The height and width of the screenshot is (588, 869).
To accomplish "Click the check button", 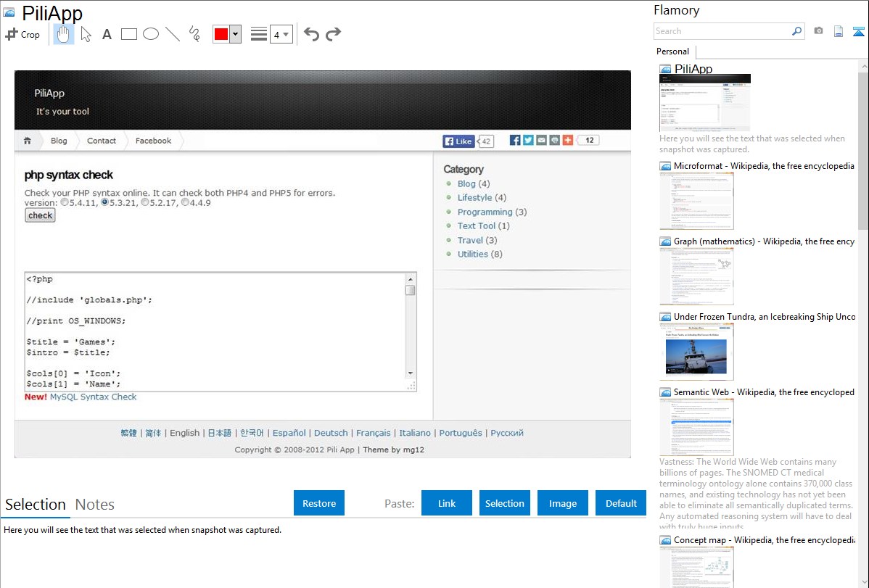I will coord(40,215).
